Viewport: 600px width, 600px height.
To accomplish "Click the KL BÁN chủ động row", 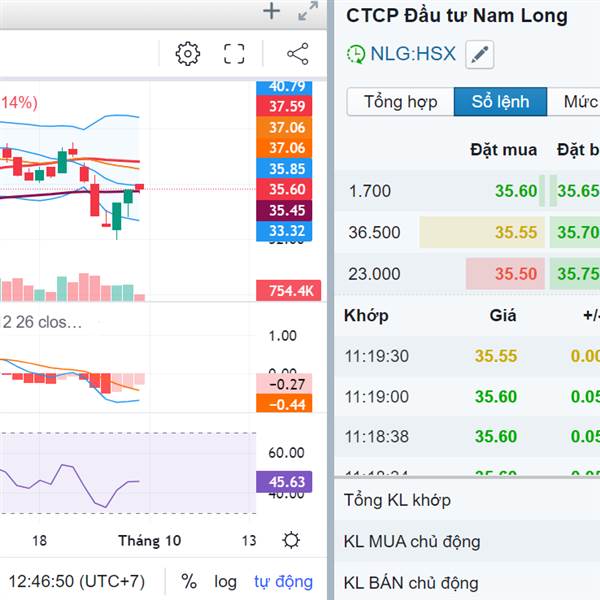I will pos(467,582).
